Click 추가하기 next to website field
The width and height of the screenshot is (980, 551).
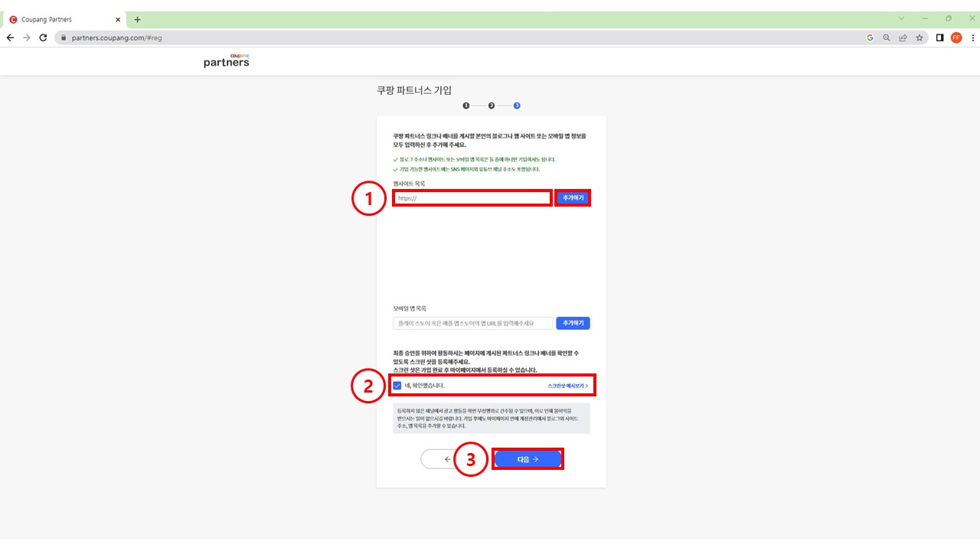[x=573, y=198]
